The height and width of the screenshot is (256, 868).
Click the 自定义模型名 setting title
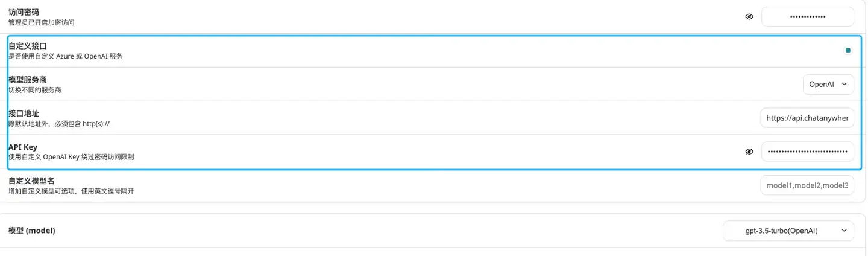[x=32, y=181]
